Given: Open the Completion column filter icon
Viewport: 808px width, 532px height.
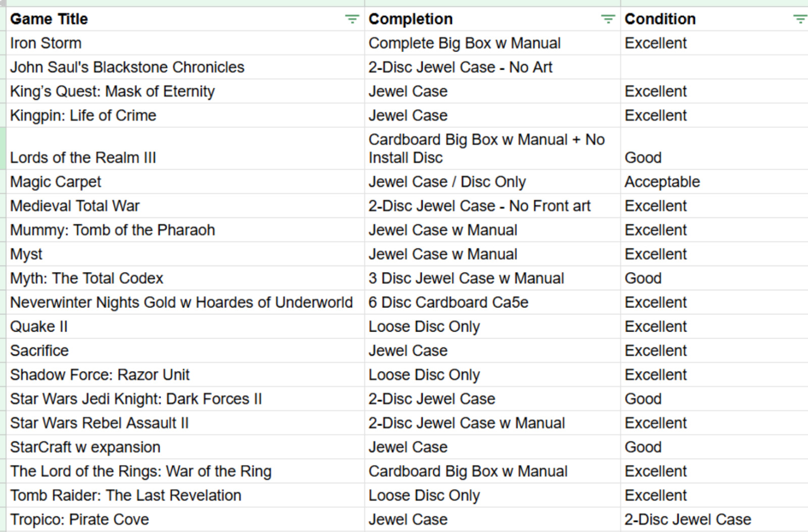Looking at the screenshot, I should point(608,19).
